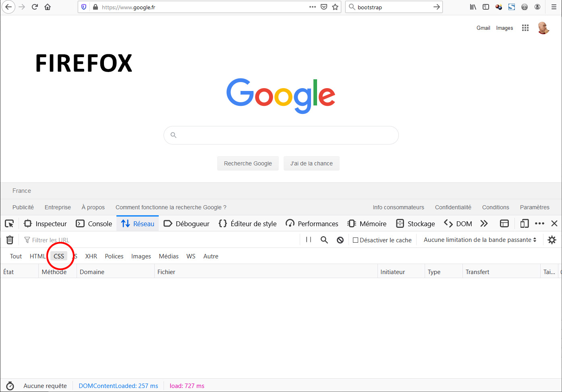This screenshot has height=392, width=562.
Task: Bookmark this page with the star
Action: [335, 7]
